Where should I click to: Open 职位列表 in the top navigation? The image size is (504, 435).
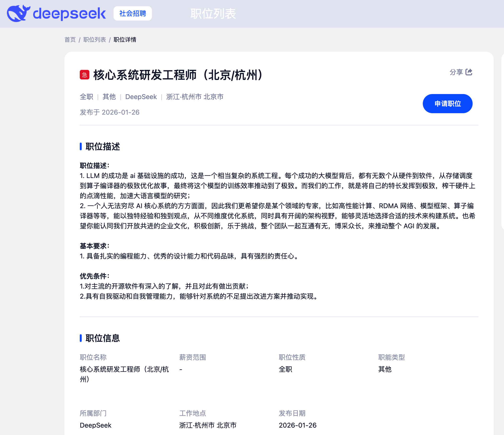click(213, 14)
